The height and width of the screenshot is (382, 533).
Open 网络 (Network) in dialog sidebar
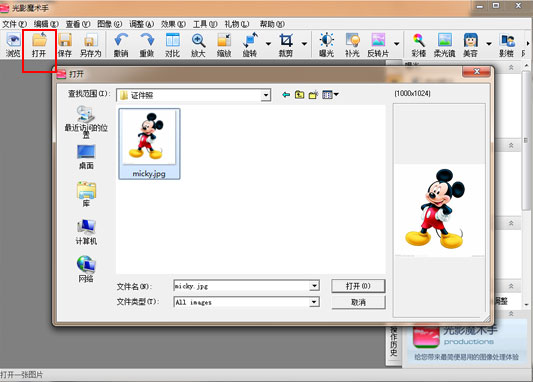pos(86,269)
